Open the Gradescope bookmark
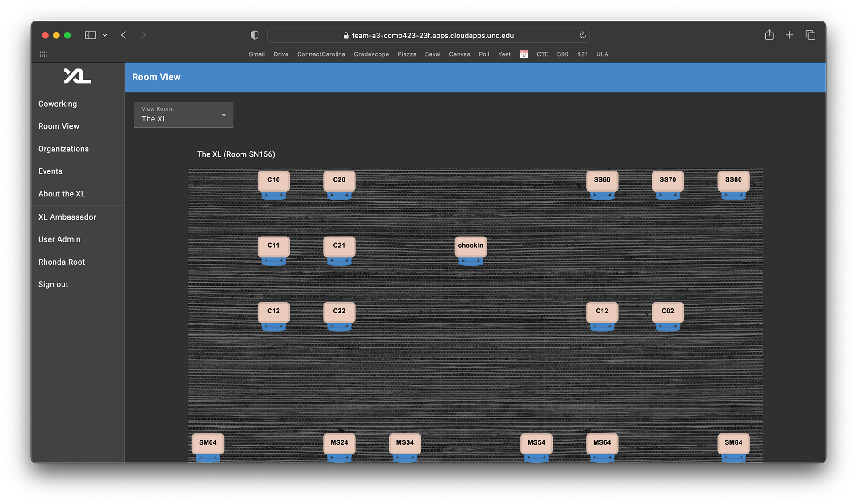This screenshot has height=504, width=857. click(371, 54)
